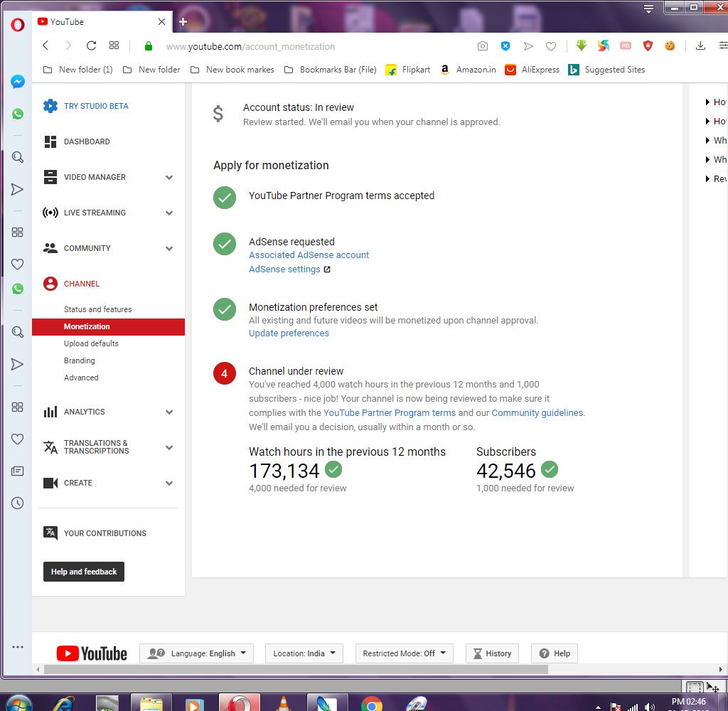Open the Location: India dropdown

(x=304, y=653)
